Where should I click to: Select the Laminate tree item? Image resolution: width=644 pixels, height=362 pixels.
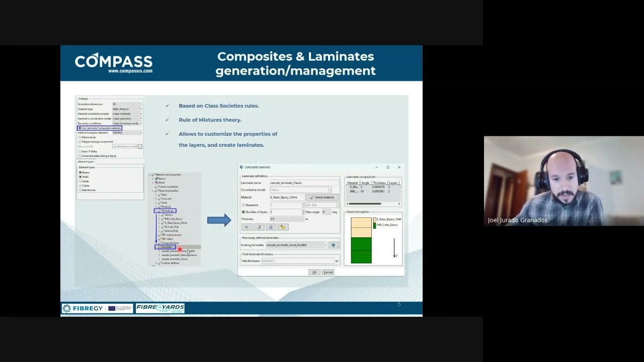pyautogui.click(x=167, y=247)
